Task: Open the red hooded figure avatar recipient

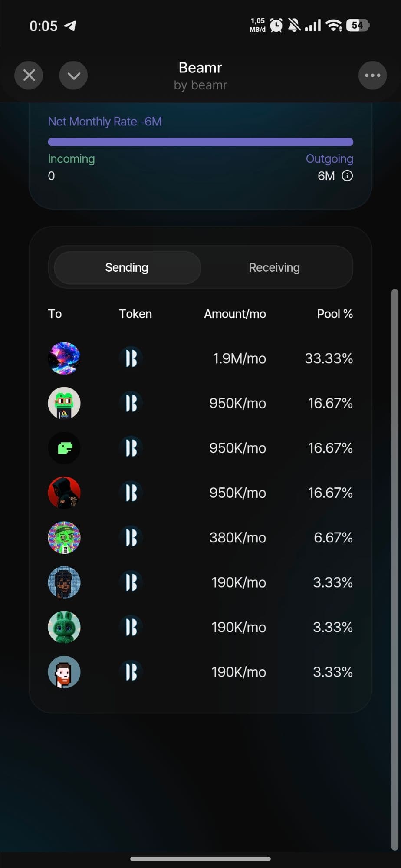Action: point(64,493)
